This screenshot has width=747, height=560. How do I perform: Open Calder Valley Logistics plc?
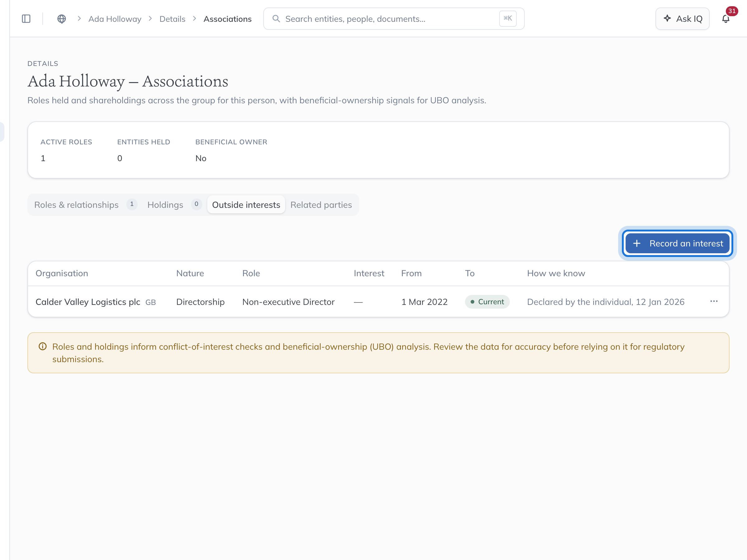click(x=88, y=302)
